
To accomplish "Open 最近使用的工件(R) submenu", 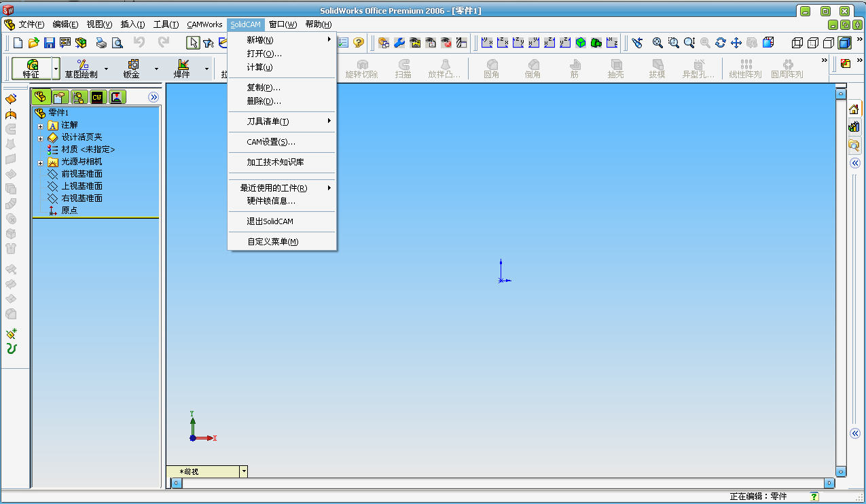I will pos(282,187).
